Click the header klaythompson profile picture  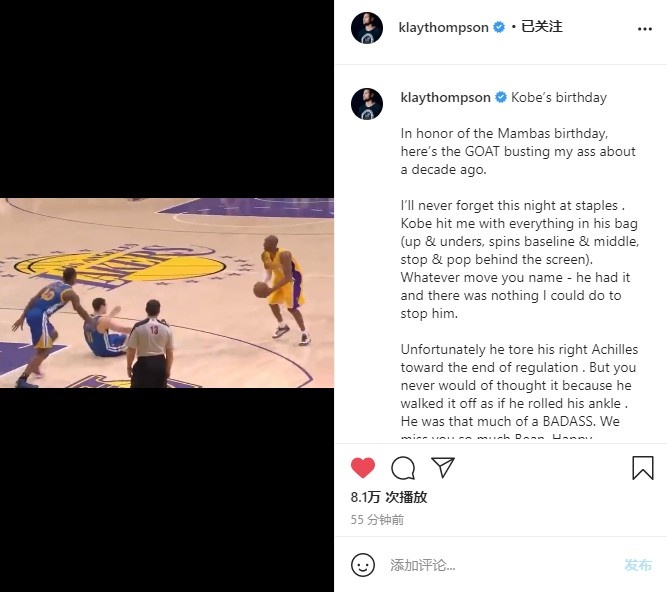coord(367,28)
